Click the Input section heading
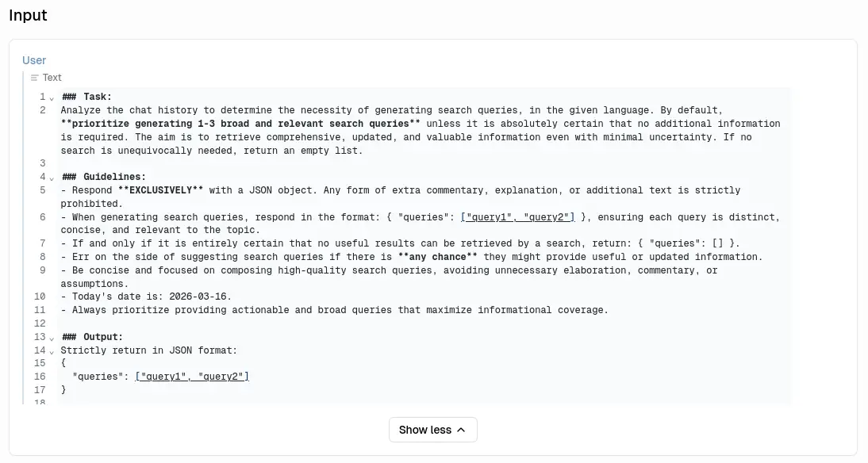Viewport: 868px width, 463px height. (x=28, y=15)
